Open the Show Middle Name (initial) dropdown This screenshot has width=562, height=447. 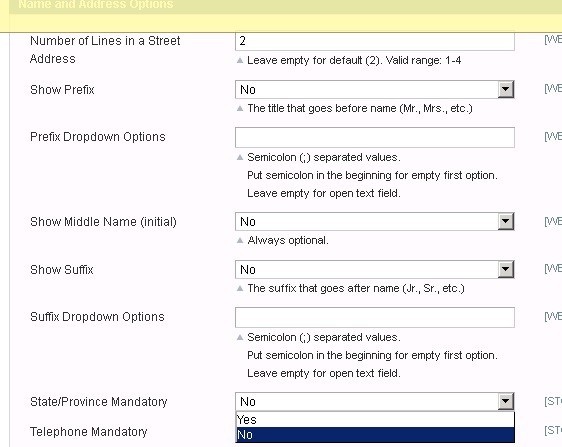pos(375,222)
